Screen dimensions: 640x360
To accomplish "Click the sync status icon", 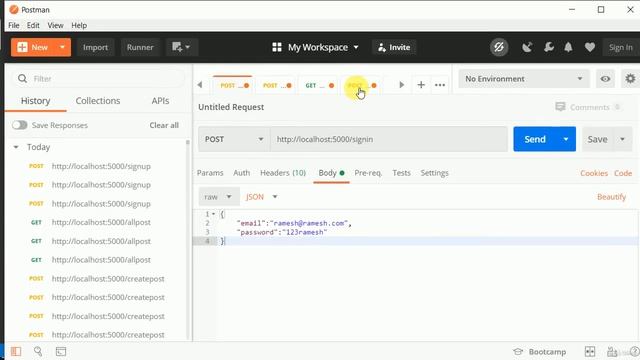I will [x=499, y=47].
